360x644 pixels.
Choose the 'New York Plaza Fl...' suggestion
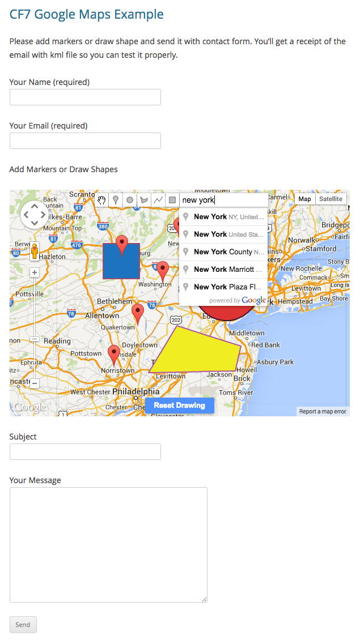coord(223,287)
